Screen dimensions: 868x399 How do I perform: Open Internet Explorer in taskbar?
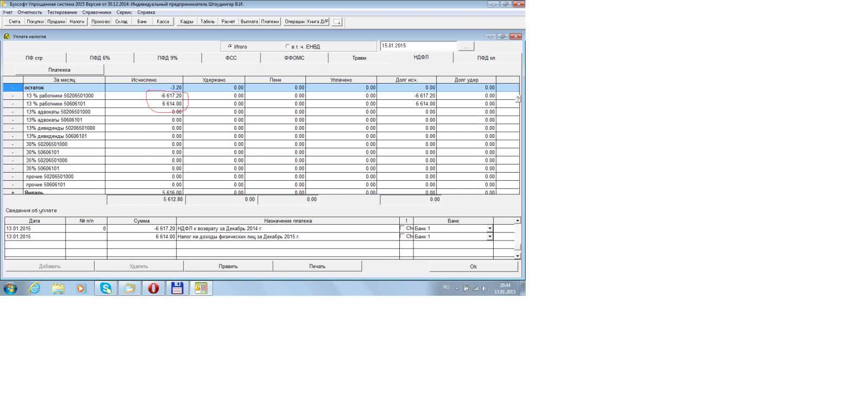(x=35, y=288)
